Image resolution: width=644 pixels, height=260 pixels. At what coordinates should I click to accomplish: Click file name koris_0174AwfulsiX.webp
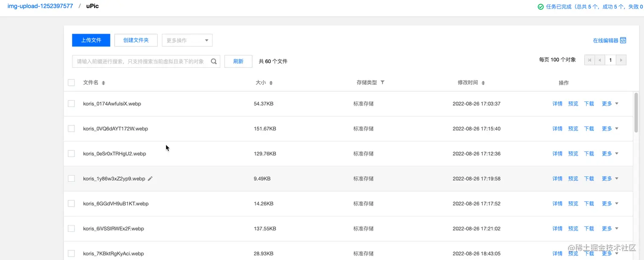(x=112, y=104)
